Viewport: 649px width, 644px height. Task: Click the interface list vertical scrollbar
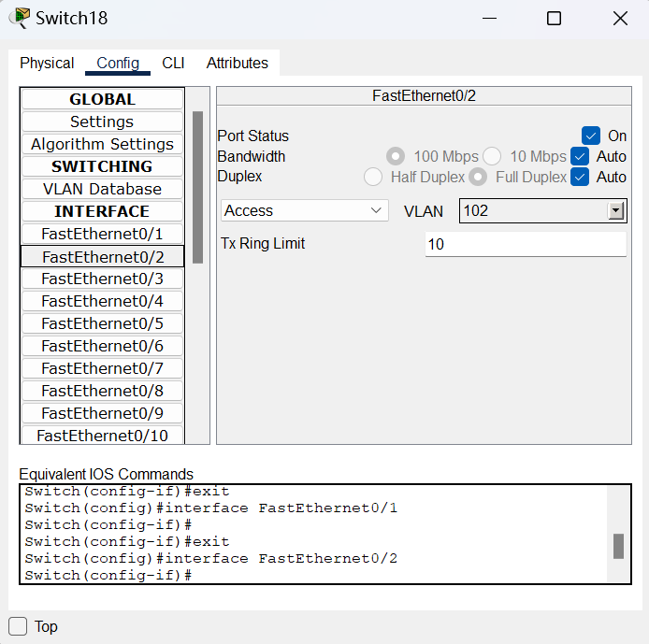(197, 187)
